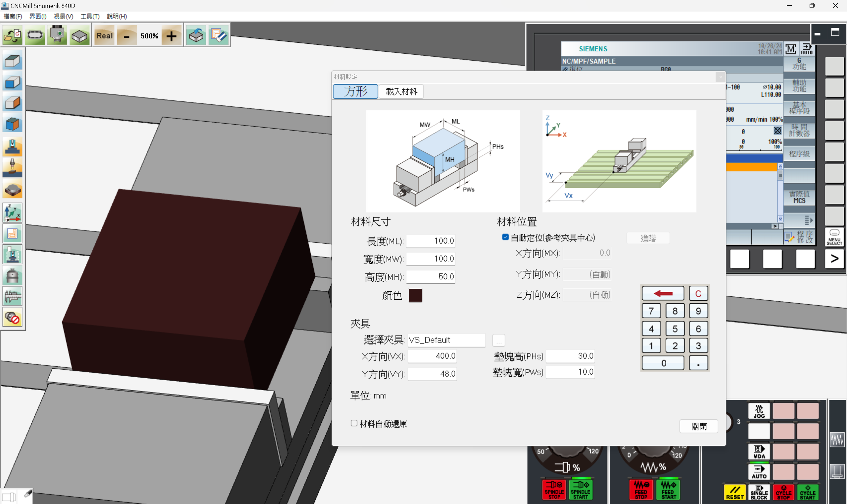Open the 視景(V) menu
Screen dimensions: 847x504
tap(64, 16)
